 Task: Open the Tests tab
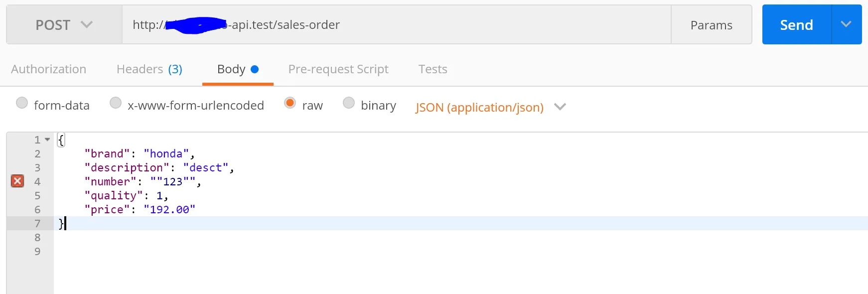coord(433,69)
